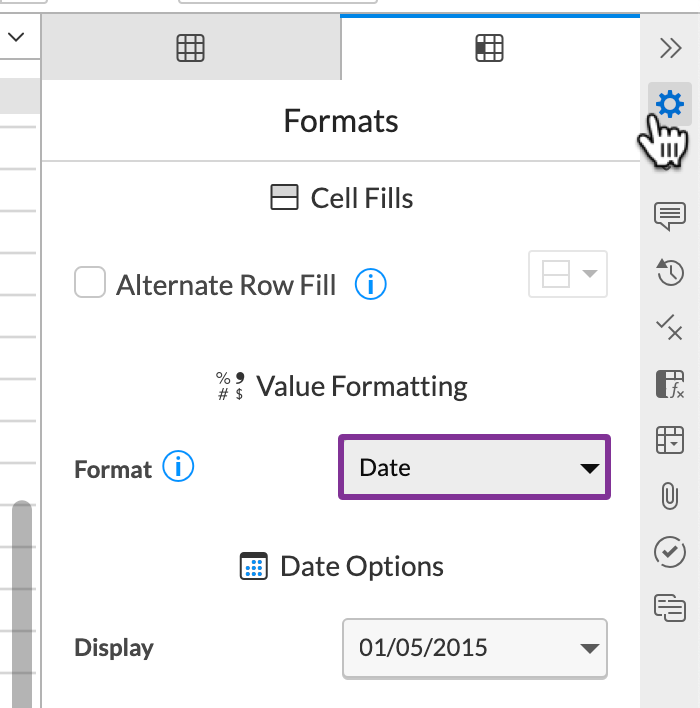Image resolution: width=700 pixels, height=708 pixels.
Task: Enable the Alternate Row Fill checkbox
Action: click(x=90, y=285)
